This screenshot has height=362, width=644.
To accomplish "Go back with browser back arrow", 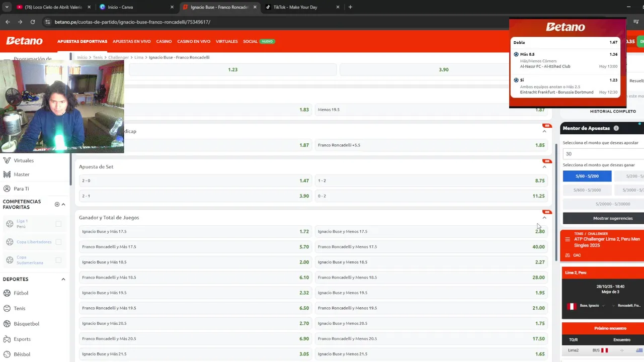I will click(x=8, y=22).
